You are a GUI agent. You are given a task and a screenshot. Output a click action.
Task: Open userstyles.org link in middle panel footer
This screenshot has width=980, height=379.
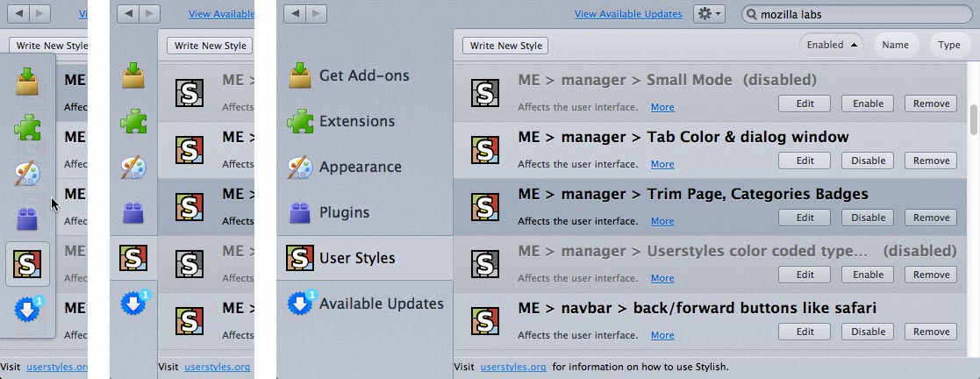(x=218, y=367)
